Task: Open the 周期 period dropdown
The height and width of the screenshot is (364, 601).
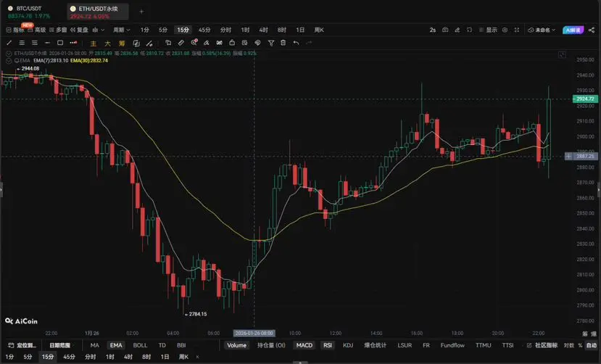Action: [x=121, y=30]
